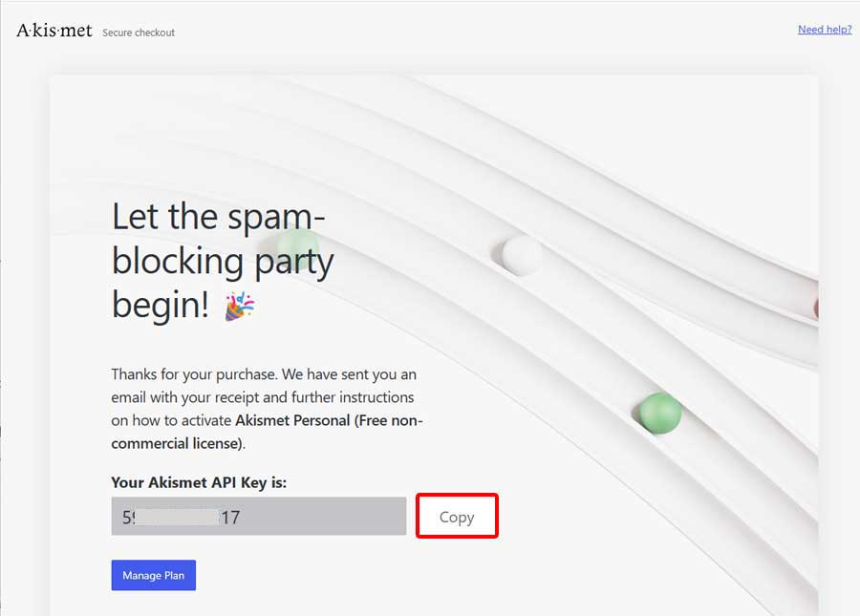Click the party popper emoji
Viewport: 860px width, 616px height.
pyautogui.click(x=239, y=306)
